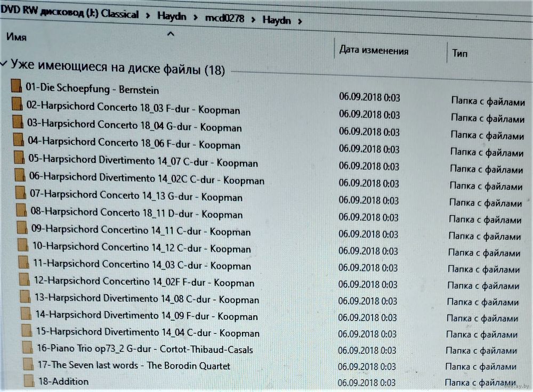533x392 pixels.
Task: Click folder icon of 13-Harpsichord Divertimento 14_08
Action: click(x=25, y=296)
